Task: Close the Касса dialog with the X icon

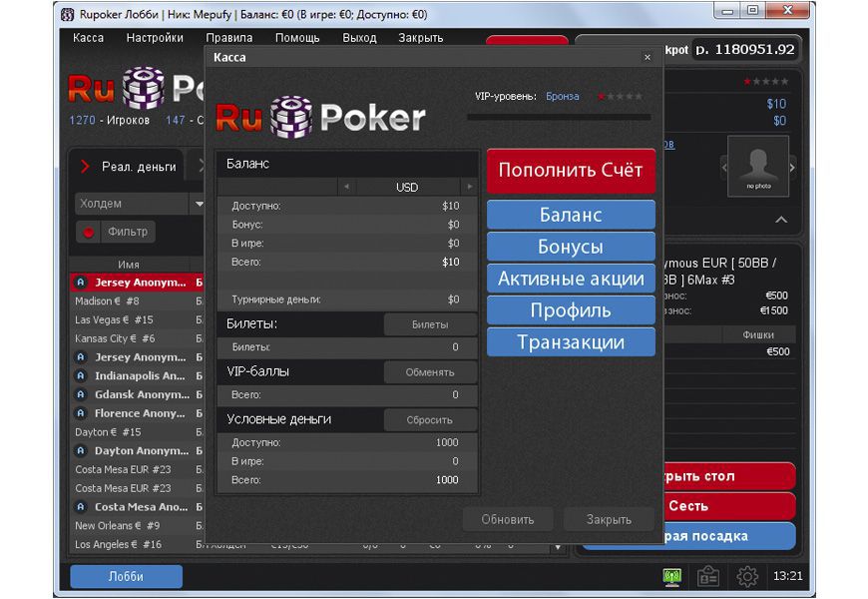Action: click(647, 58)
